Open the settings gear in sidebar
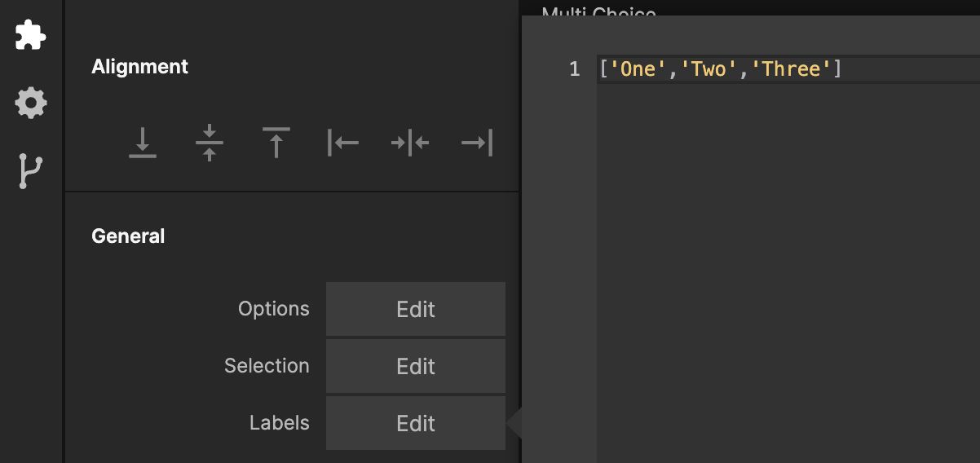Image resolution: width=980 pixels, height=463 pixels. (31, 103)
